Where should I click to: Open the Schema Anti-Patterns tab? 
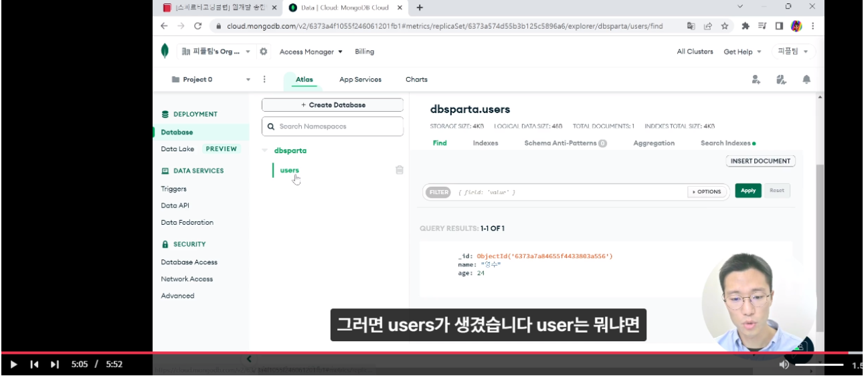click(x=565, y=143)
